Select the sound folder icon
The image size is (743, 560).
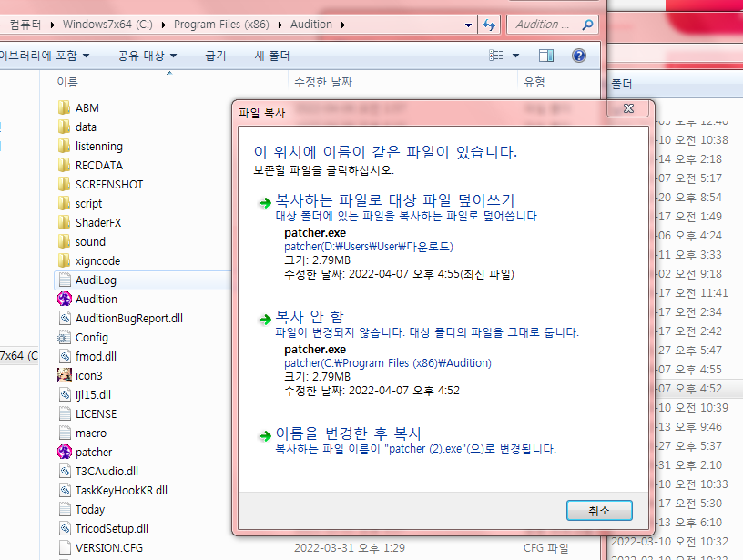pyautogui.click(x=64, y=241)
